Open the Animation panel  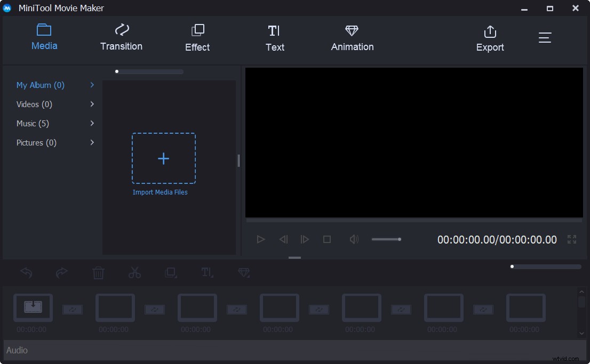pos(352,37)
